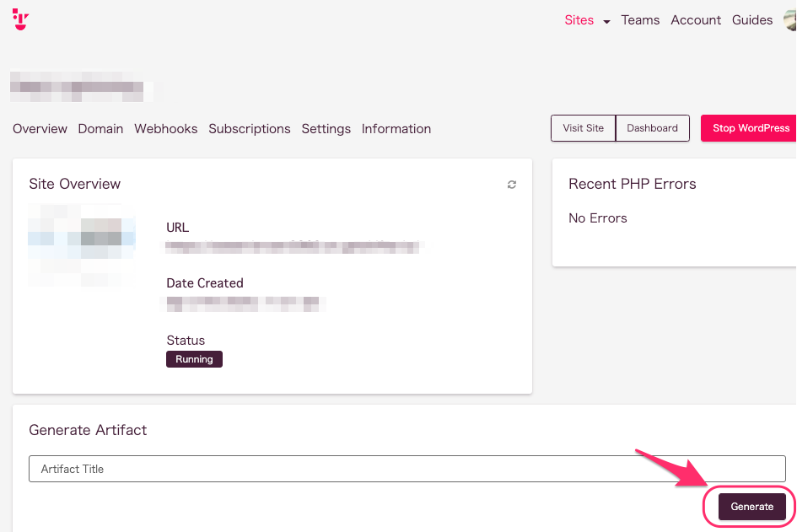Click the Visit Site button
Image resolution: width=797 pixels, height=532 pixels.
(x=583, y=128)
